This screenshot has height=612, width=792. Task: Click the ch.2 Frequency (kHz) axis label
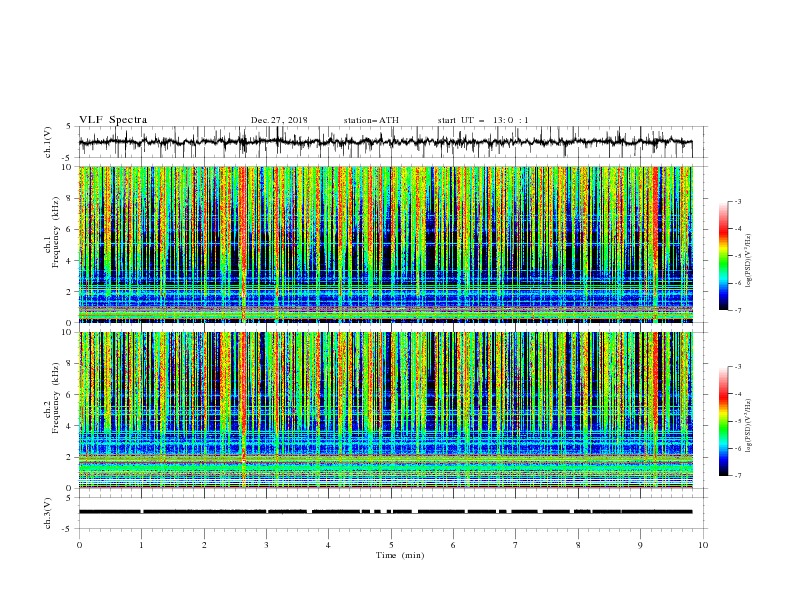[52, 405]
